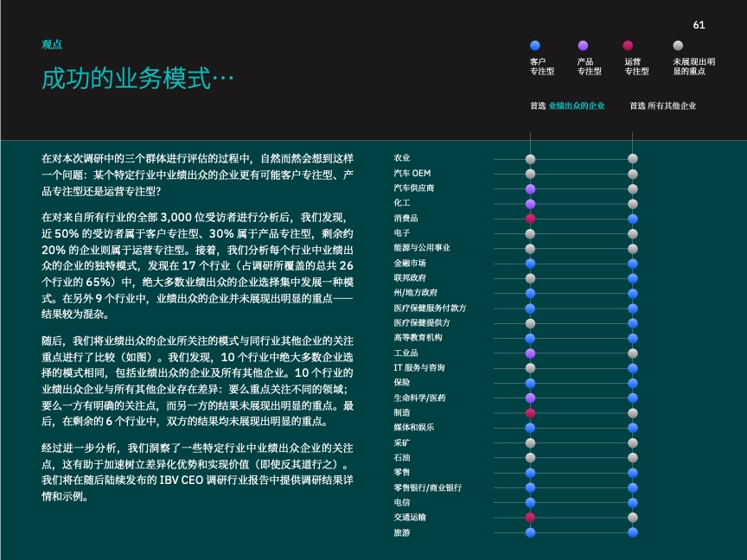Click 汽车供应商 row's purple dot under 业绩出众的企业

[x=530, y=189]
